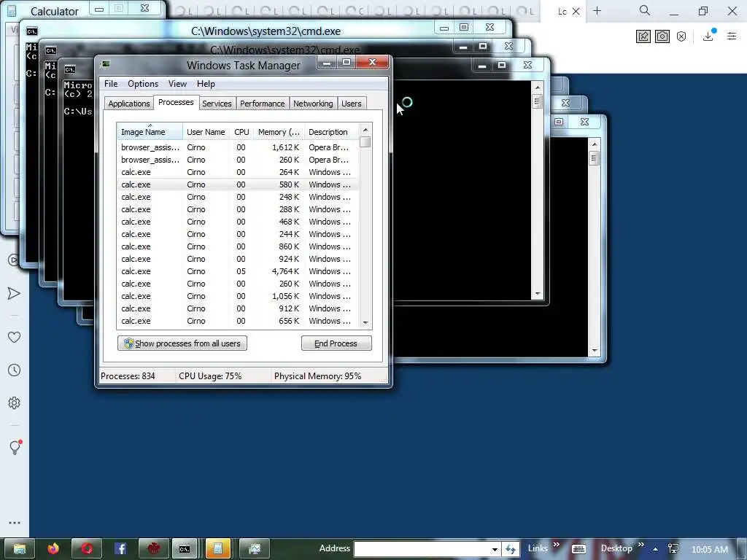The height and width of the screenshot is (560, 747).
Task: Expand the Desktop toolbar chevron
Action: click(x=640, y=544)
